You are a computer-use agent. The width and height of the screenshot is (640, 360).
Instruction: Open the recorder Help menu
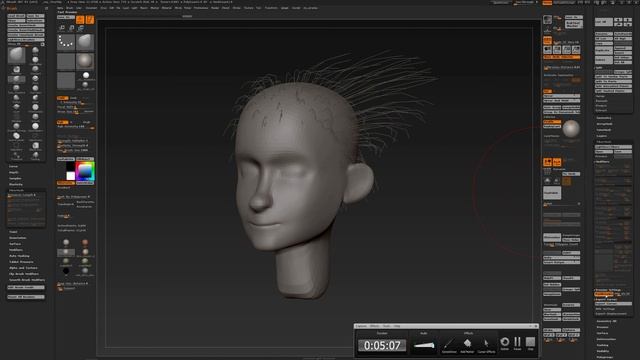(397, 326)
